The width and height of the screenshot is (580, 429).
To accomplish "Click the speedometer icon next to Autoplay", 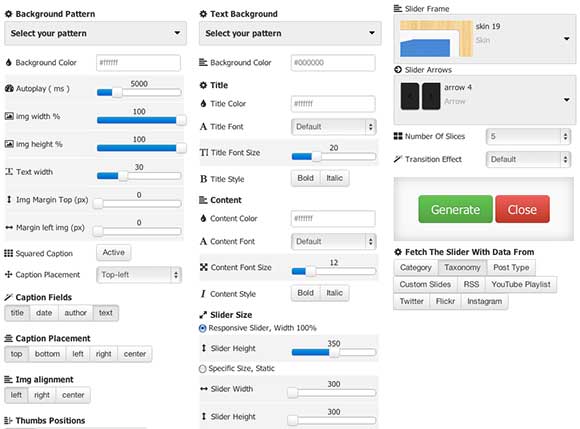I will tap(9, 88).
